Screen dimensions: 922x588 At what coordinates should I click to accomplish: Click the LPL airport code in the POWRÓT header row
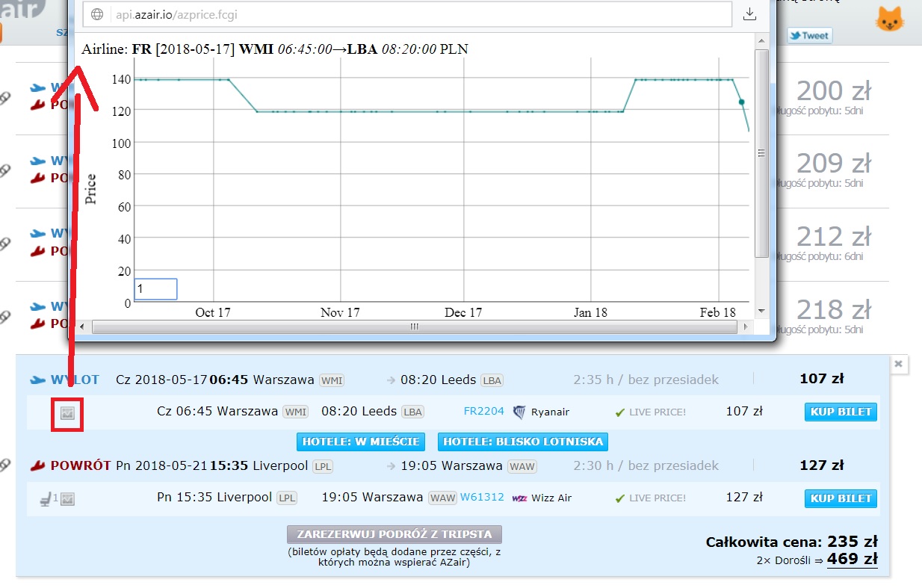coord(323,466)
